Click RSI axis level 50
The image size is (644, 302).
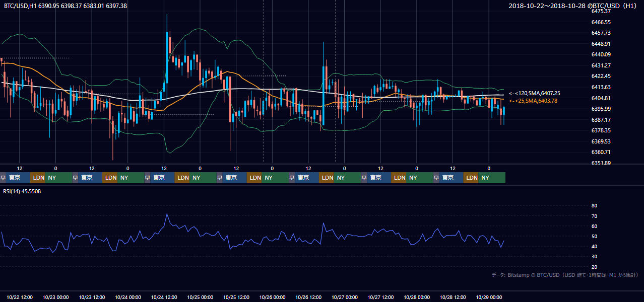(594, 236)
